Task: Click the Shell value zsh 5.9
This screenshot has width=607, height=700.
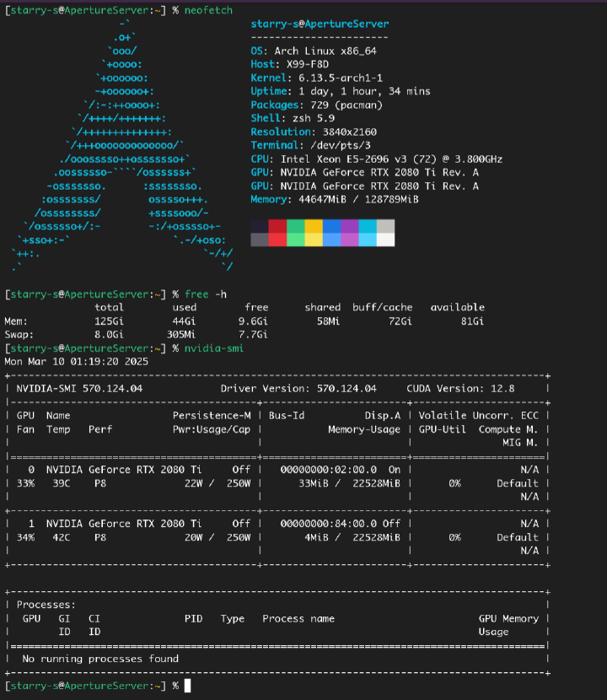Action: (314, 118)
